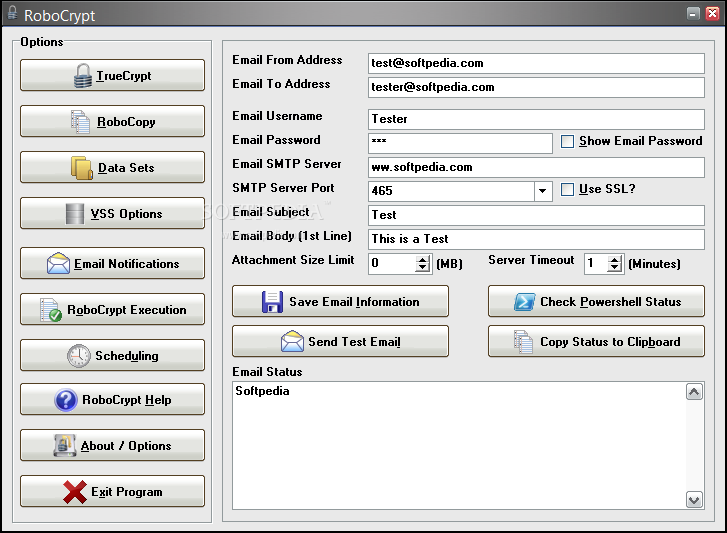Open the Email Notifications section
727x533 pixels.
coord(112,263)
